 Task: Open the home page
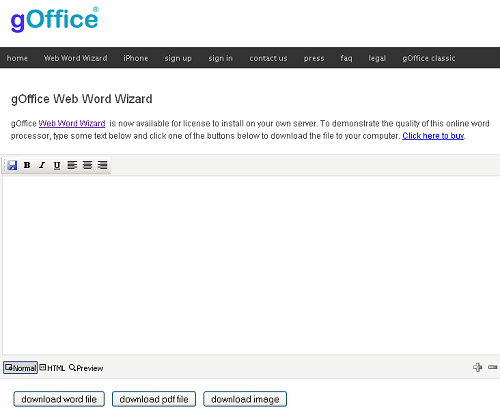coord(17,58)
